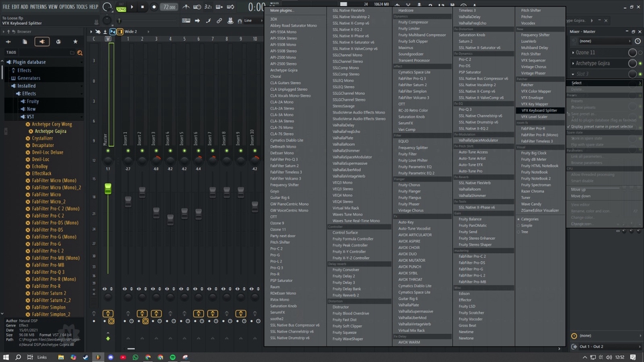Open the FILE menu
Viewport: 644px width, 362px height.
(x=6, y=7)
